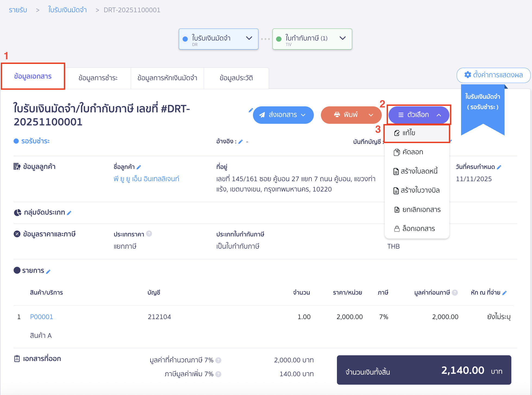Expand the ใบรับเงินมัดจำ DR document dropdown
The width and height of the screenshot is (532, 395).
pyautogui.click(x=249, y=38)
